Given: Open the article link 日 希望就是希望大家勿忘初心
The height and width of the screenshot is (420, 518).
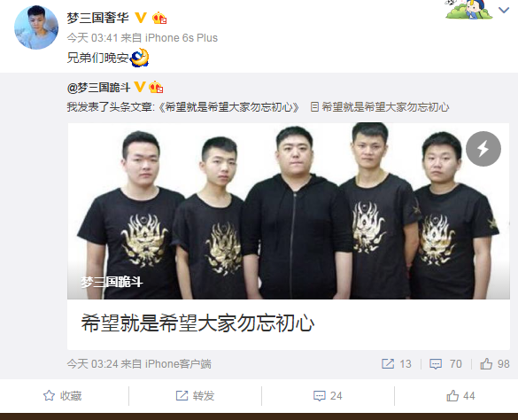Looking at the screenshot, I should pos(380,107).
